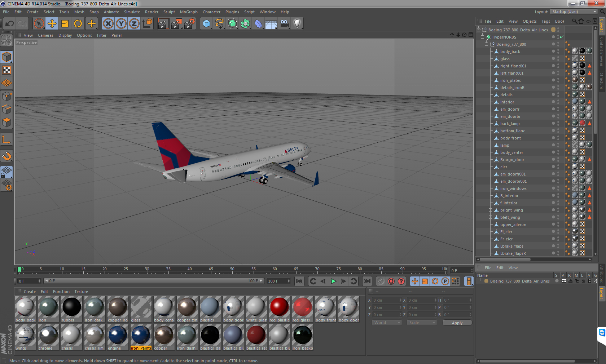Screen dimensions: 606x364
Task: Switch to Points mode
Action: (x=6, y=96)
